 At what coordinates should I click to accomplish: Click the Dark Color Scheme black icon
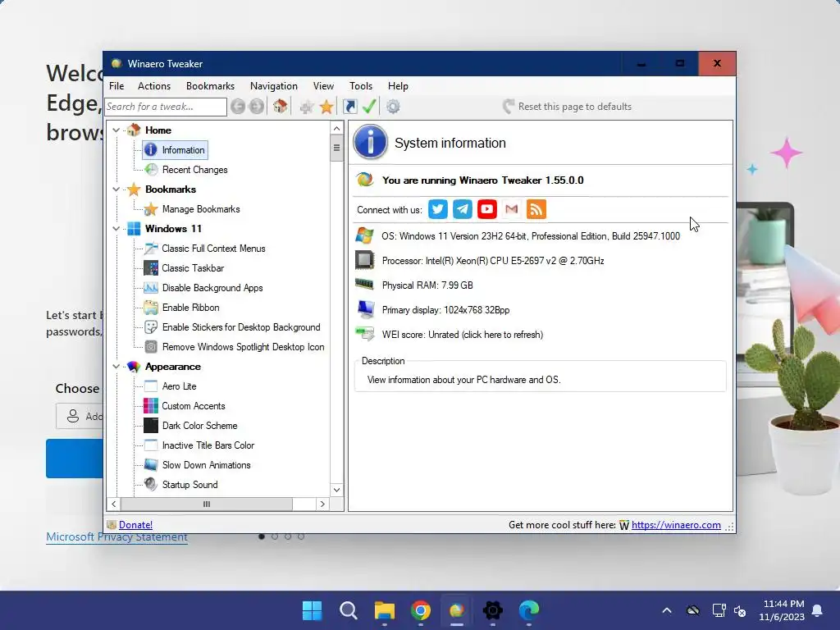tap(151, 426)
